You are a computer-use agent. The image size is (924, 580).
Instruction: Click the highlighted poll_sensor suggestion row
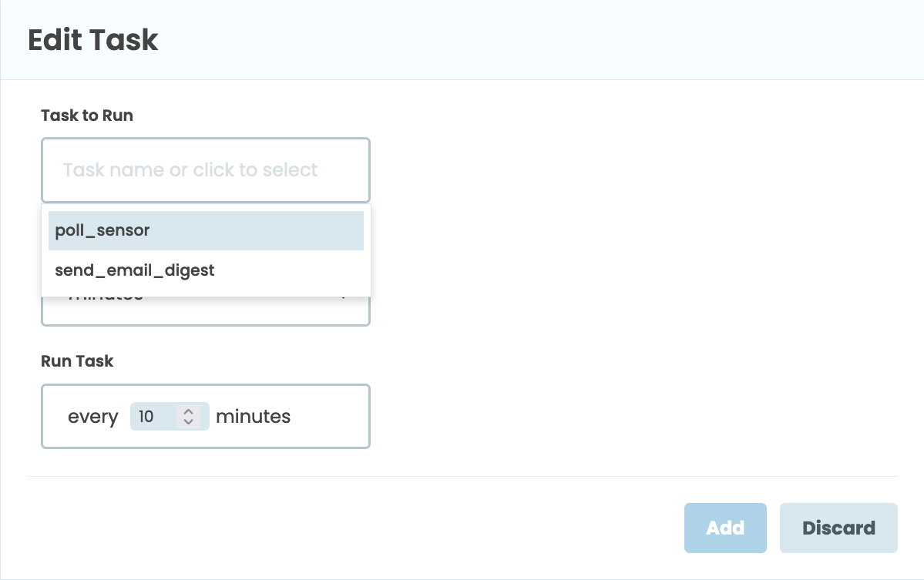pyautogui.click(x=206, y=230)
